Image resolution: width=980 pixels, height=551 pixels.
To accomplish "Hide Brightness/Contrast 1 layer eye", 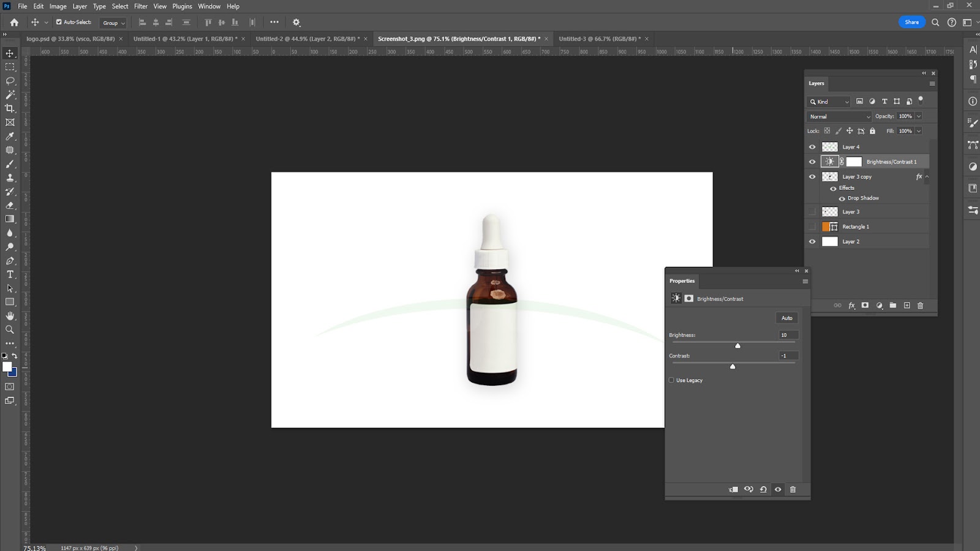I will click(812, 162).
